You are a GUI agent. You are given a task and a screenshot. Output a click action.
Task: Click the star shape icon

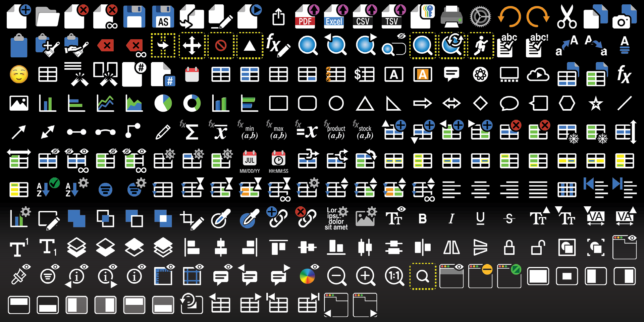[x=596, y=103]
